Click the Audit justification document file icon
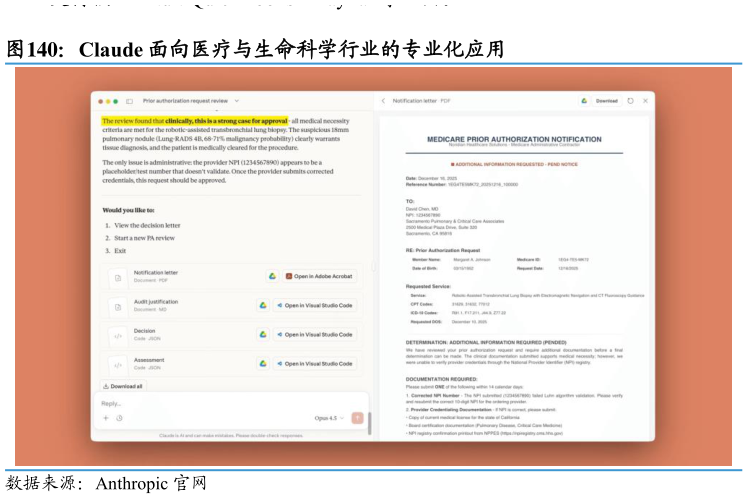This screenshot has width=748, height=499. 118,307
